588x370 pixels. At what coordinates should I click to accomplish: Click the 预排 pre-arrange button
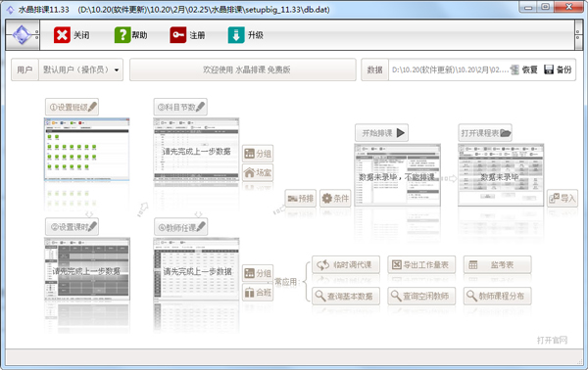coord(301,198)
